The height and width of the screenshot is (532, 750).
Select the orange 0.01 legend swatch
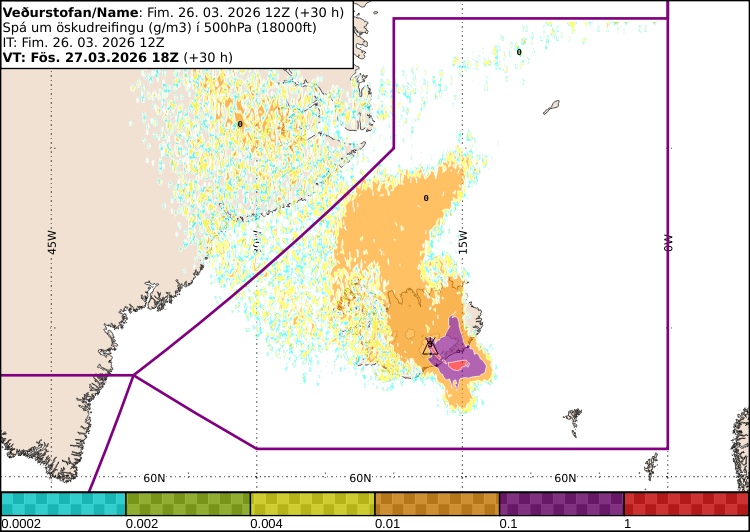(437, 504)
